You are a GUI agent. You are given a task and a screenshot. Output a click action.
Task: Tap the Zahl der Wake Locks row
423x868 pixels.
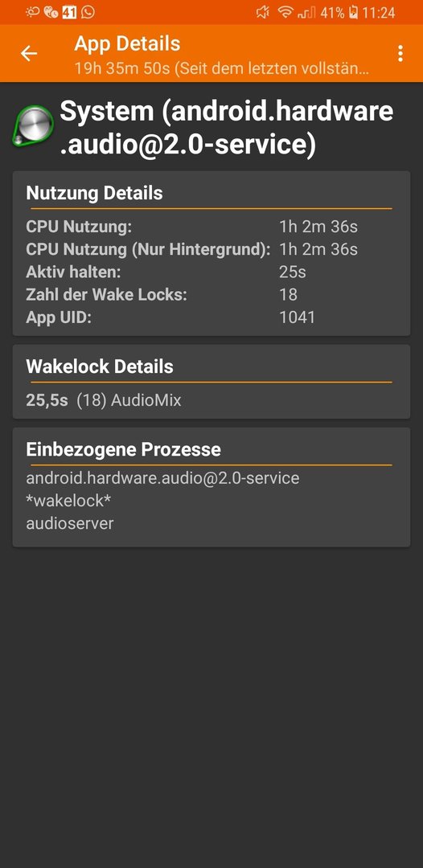tap(211, 294)
